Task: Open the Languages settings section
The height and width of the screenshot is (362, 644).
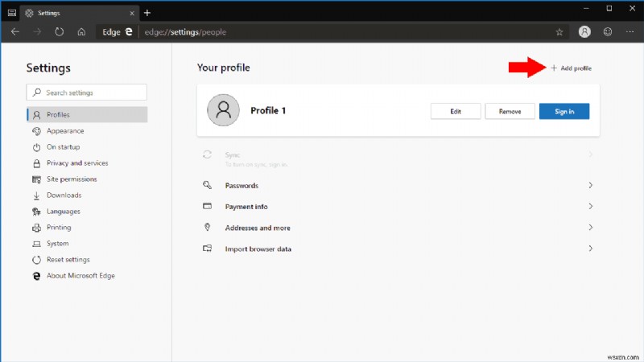Action: tap(87, 212)
